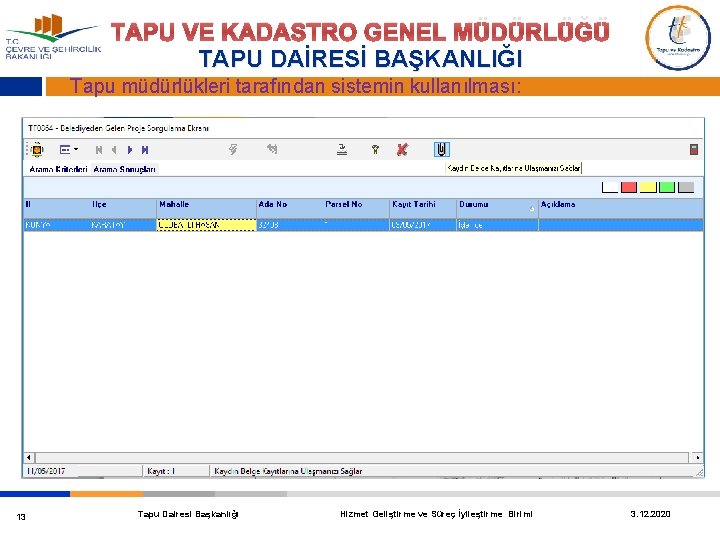Open the dropdown arrow beside the form icon

[76, 149]
